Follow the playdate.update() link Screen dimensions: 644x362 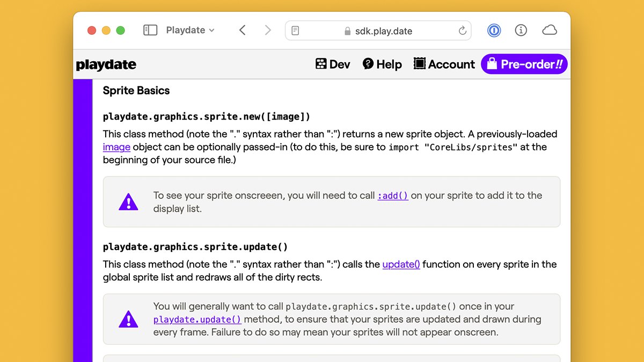[197, 320]
